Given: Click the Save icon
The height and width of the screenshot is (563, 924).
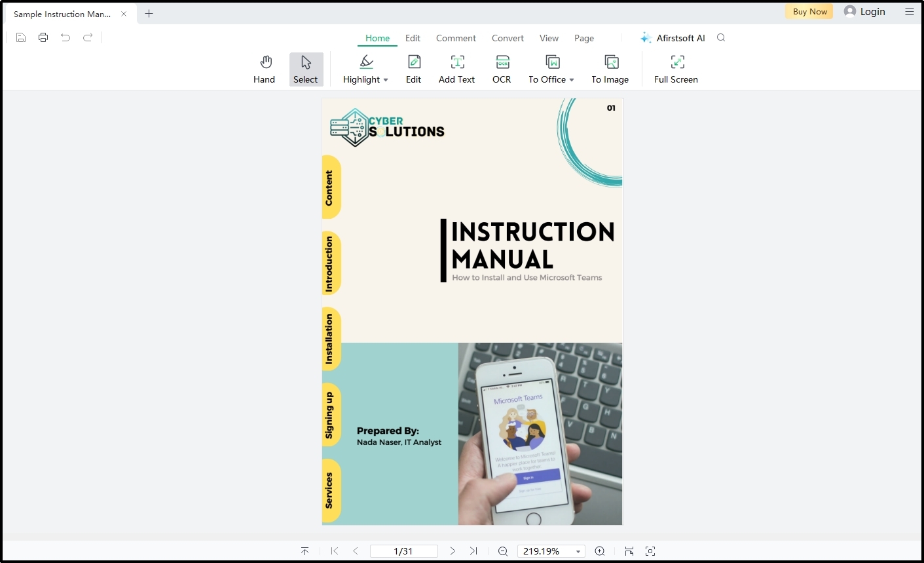Looking at the screenshot, I should 21,37.
